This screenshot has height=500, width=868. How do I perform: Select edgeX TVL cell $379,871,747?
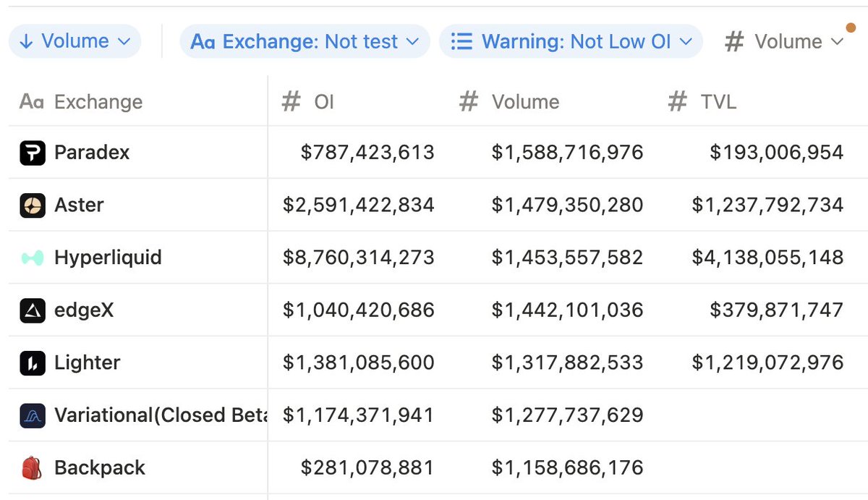pyautogui.click(x=777, y=310)
